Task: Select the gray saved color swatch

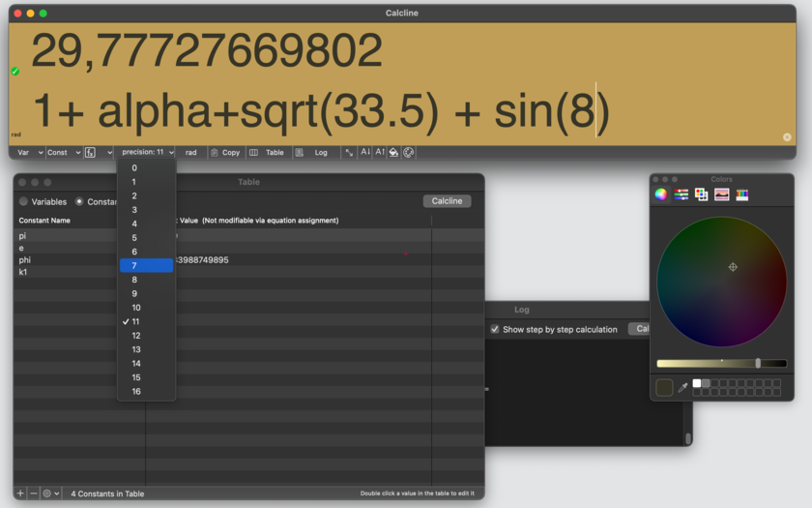Action: [x=706, y=383]
